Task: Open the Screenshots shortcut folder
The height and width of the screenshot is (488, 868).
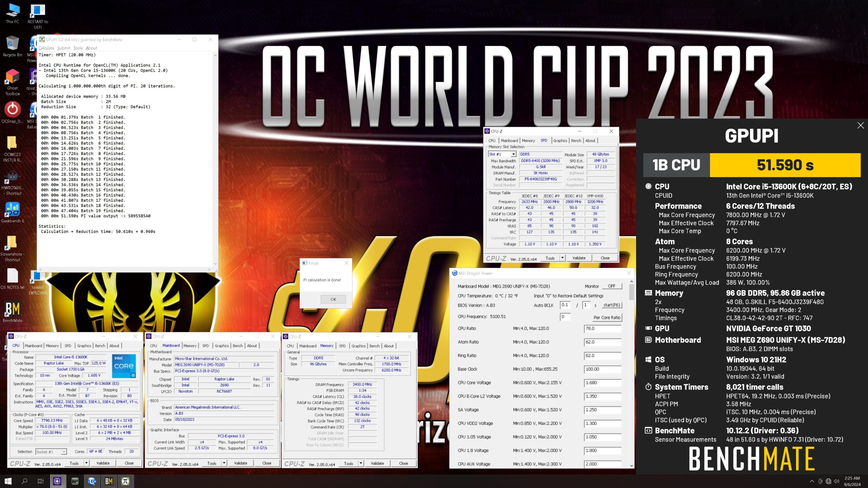Action: 13,248
